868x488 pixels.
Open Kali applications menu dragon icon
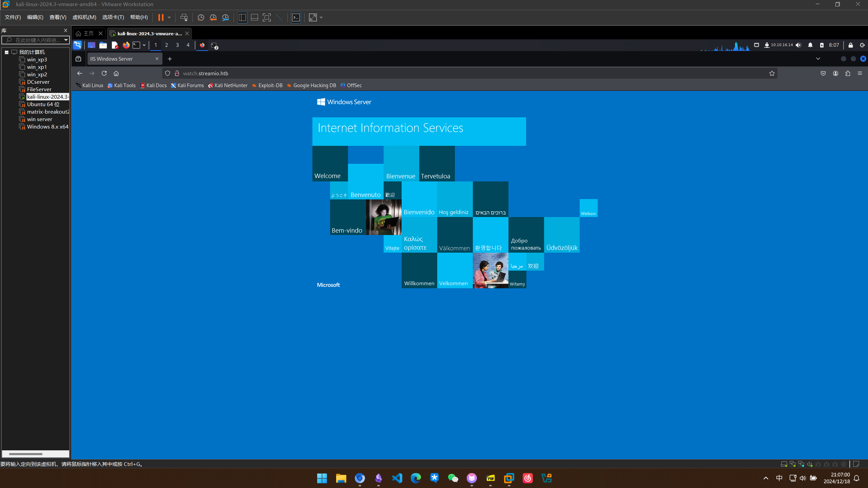coord(77,45)
